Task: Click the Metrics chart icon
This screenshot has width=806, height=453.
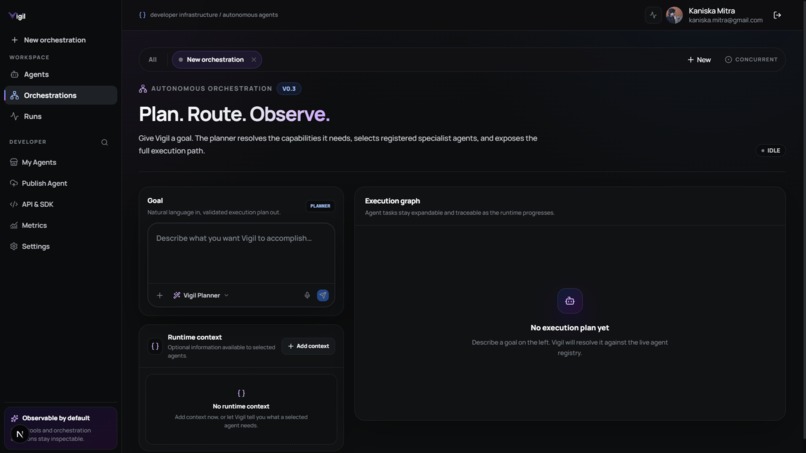Action: coord(14,226)
